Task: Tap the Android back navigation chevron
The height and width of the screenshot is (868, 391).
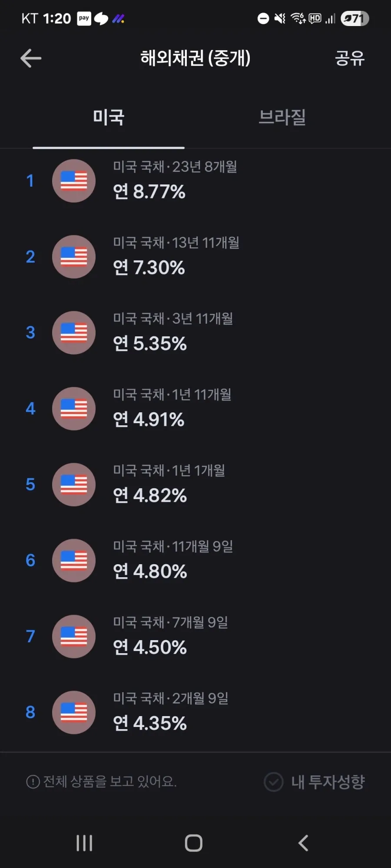Action: (303, 843)
